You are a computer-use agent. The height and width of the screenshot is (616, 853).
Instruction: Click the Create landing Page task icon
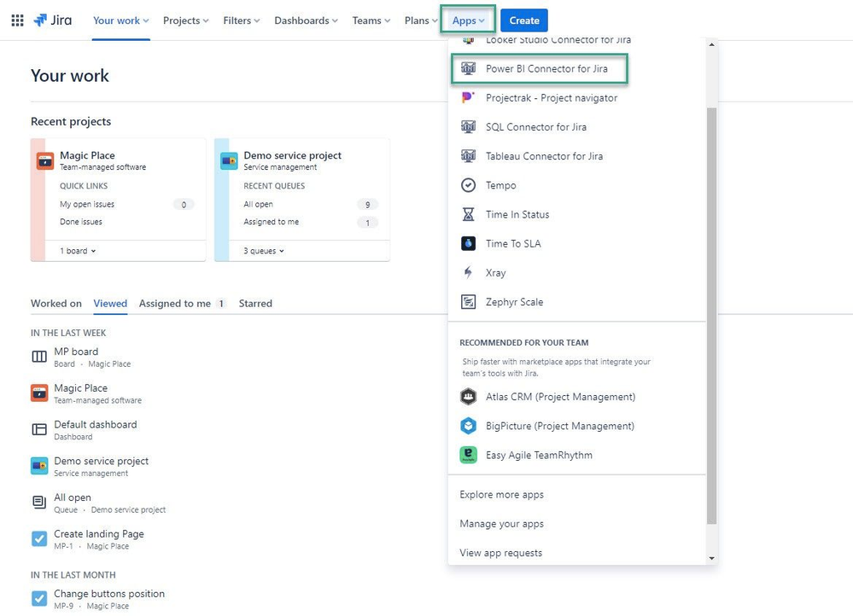(39, 539)
